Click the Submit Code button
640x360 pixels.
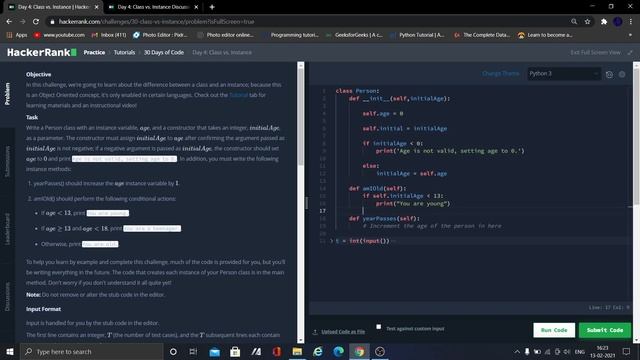pyautogui.click(x=604, y=330)
